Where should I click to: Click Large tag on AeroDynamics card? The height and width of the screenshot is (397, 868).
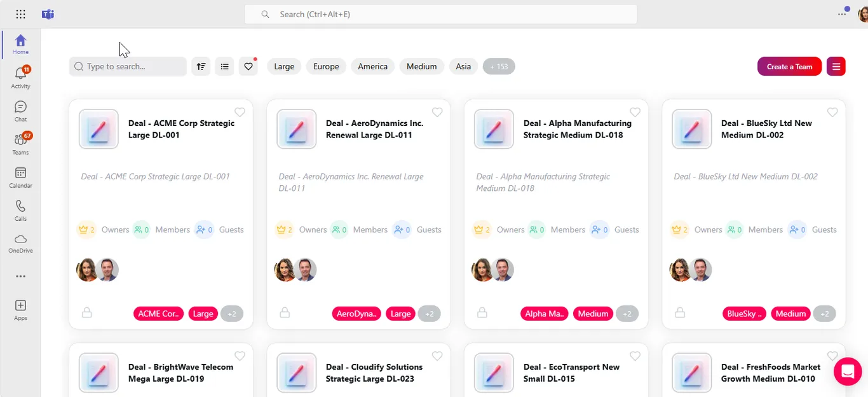[401, 314]
